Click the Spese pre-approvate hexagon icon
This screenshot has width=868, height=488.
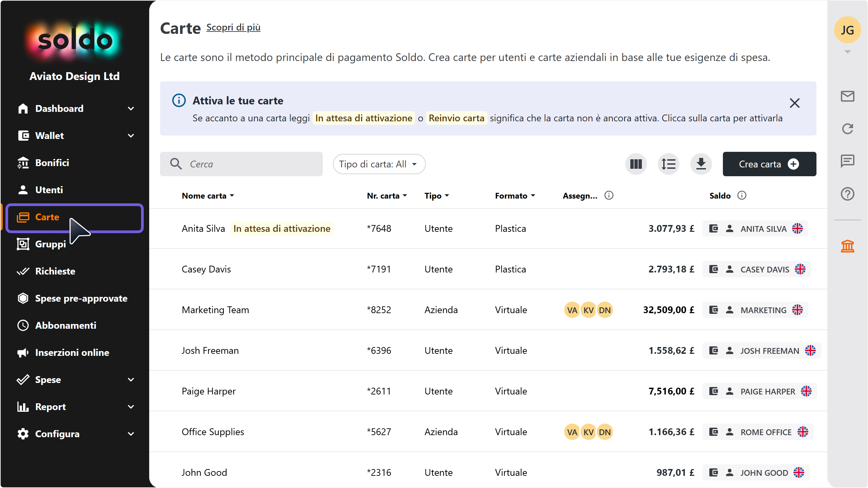(x=23, y=298)
